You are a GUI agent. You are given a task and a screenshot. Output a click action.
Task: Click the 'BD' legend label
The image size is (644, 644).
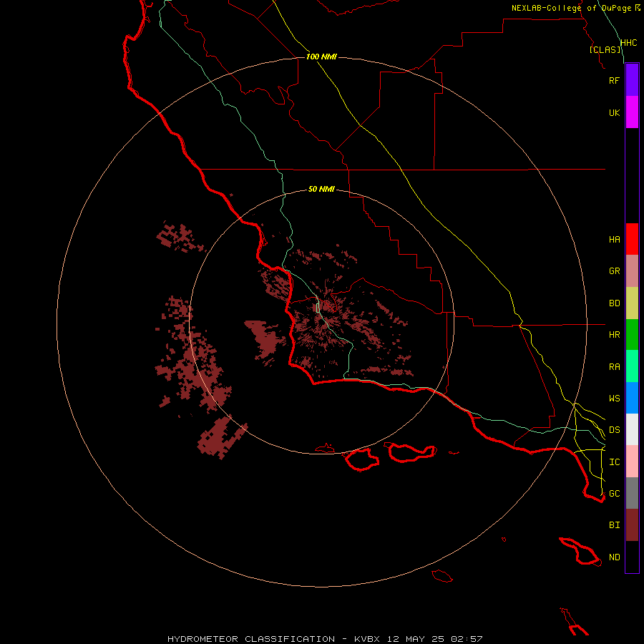(x=614, y=303)
